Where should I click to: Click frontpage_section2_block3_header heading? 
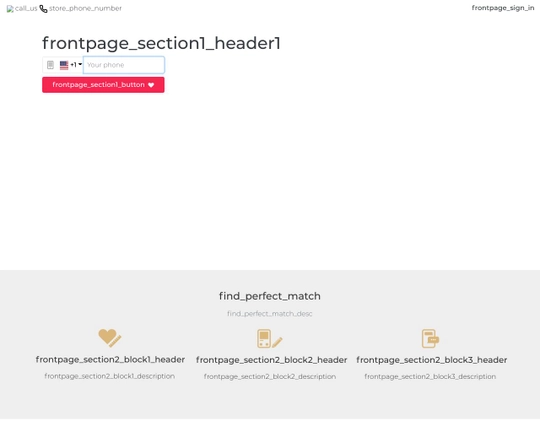click(432, 360)
